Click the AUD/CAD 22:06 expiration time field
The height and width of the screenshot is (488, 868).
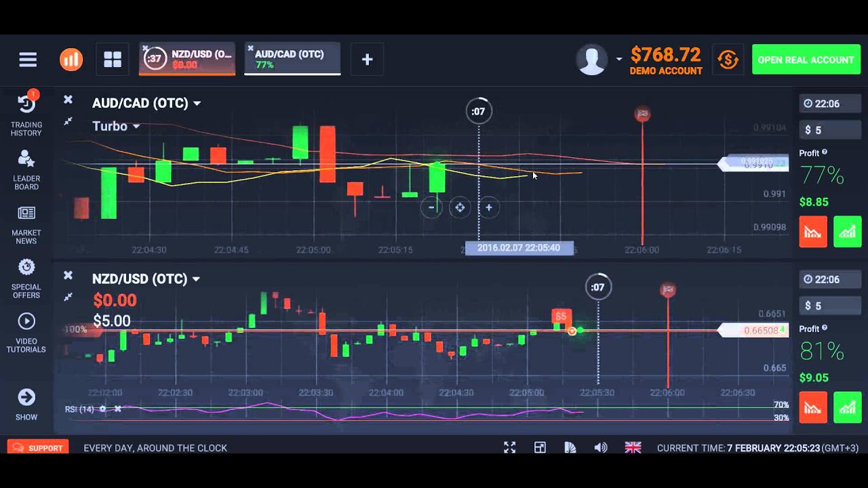[830, 104]
